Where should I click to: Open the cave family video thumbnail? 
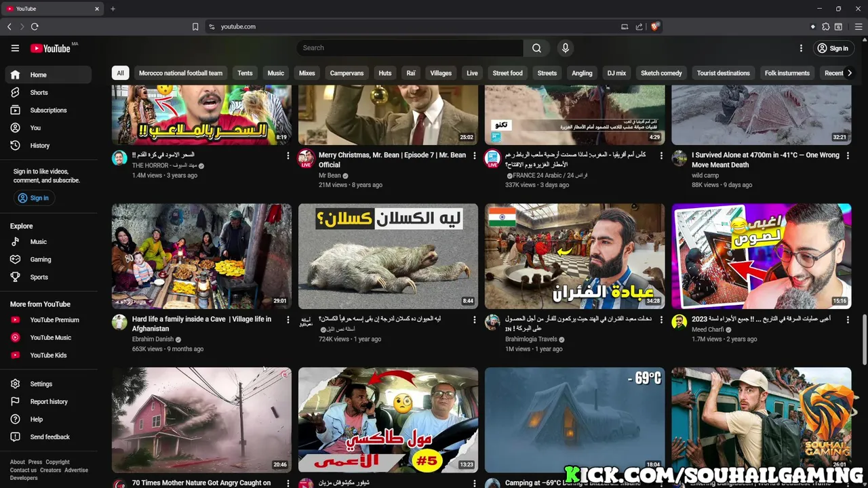(x=201, y=256)
